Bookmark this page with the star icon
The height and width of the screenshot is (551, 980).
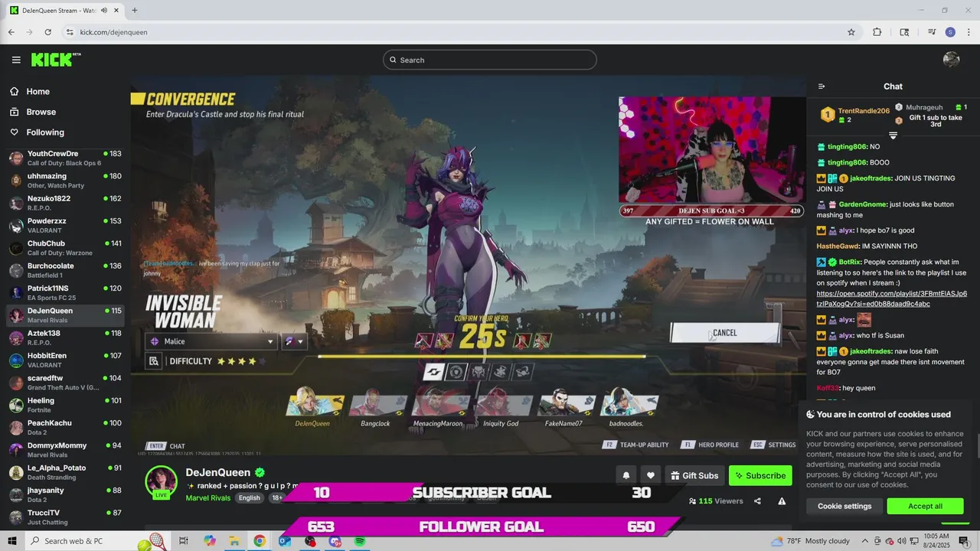pos(851,32)
